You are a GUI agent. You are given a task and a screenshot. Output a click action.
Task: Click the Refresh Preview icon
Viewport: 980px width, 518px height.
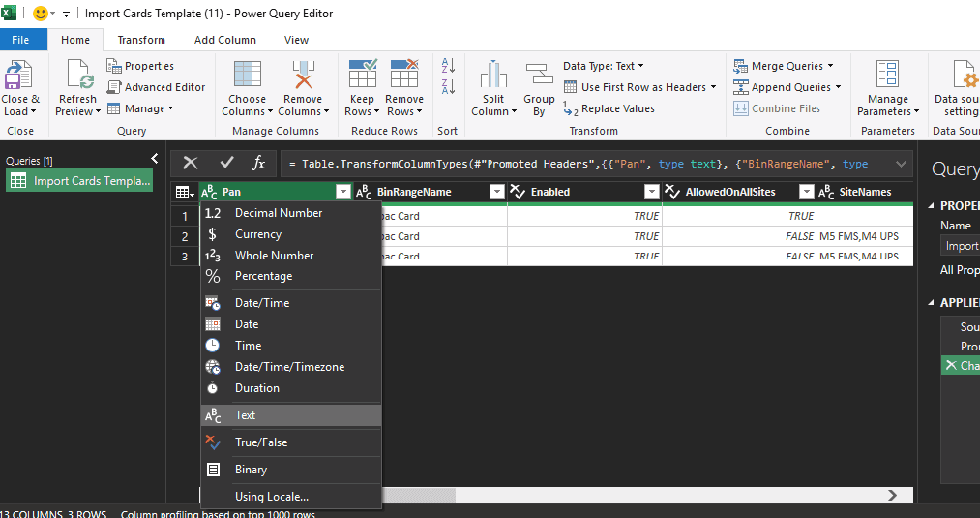coord(77,76)
